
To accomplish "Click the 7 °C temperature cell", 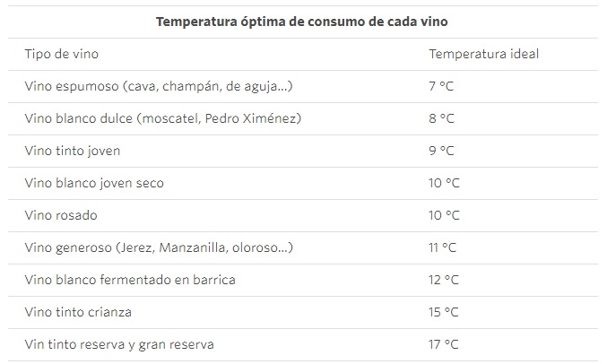I will pos(442,86).
